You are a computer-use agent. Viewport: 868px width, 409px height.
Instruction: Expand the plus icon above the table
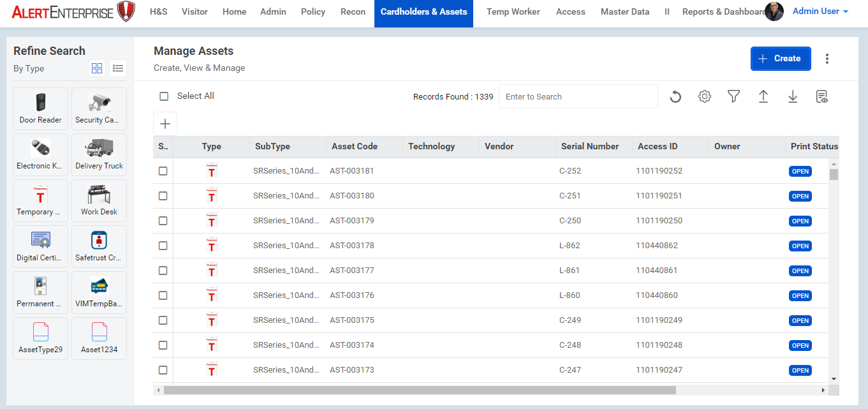(165, 124)
